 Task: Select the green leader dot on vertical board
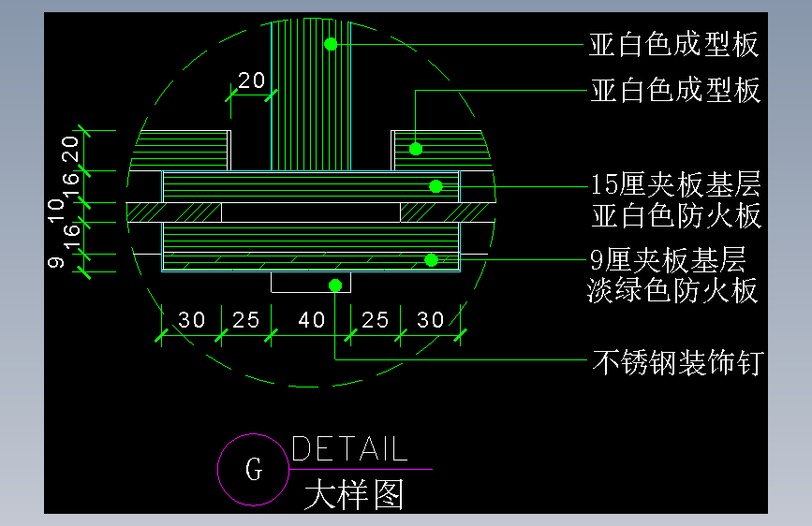coord(331,45)
